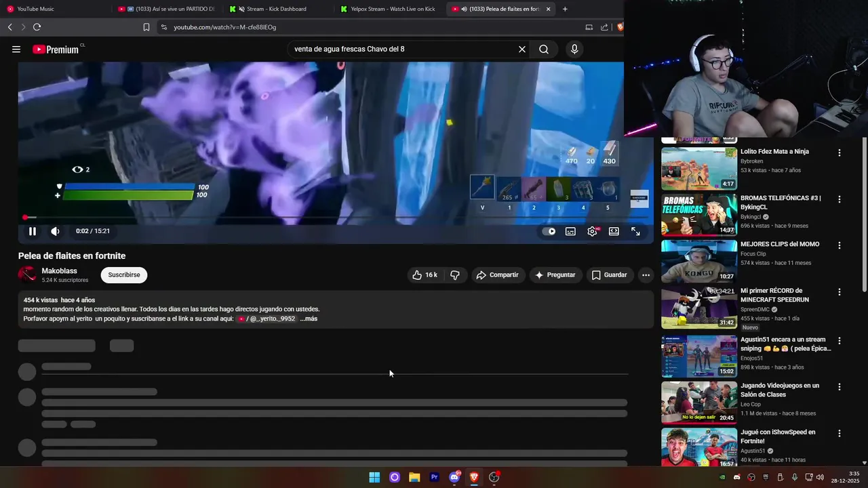Open options menu for Agustin51 encara video
Viewport: 868px width, 488px height.
coord(840,341)
